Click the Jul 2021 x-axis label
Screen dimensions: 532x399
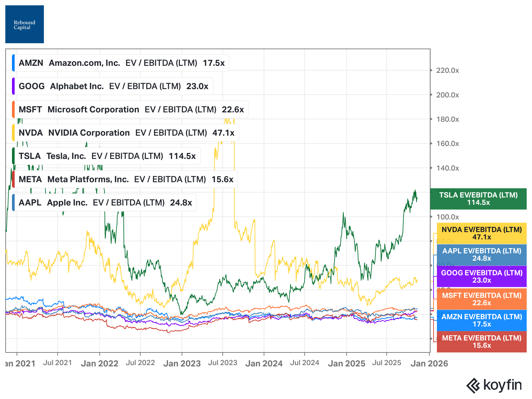point(58,363)
